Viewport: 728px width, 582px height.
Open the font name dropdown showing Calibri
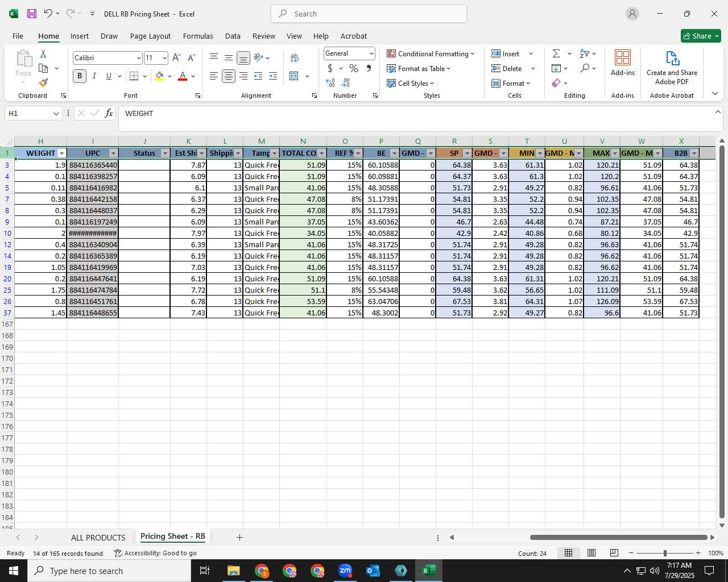[138, 58]
